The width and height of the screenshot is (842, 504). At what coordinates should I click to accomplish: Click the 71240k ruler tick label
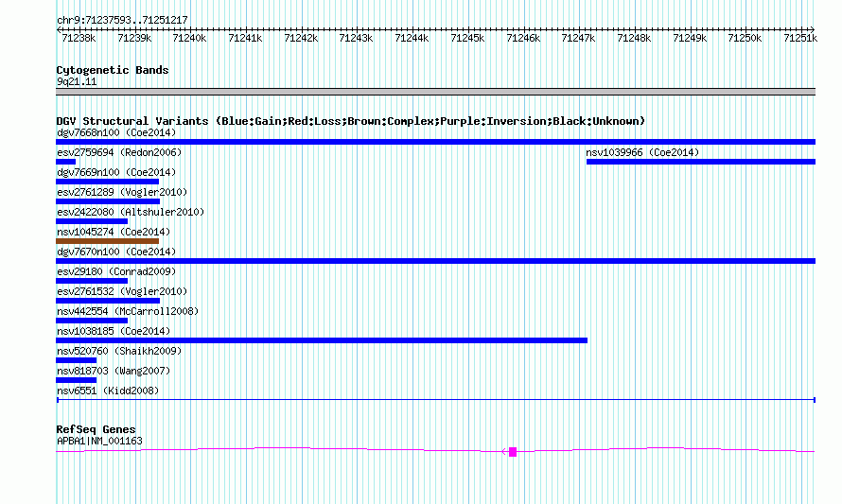tap(189, 38)
